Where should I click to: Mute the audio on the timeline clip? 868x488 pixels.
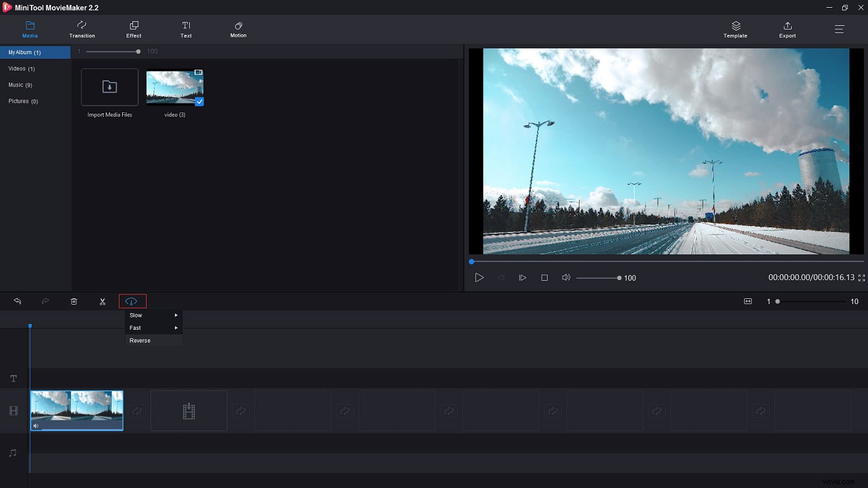point(36,425)
